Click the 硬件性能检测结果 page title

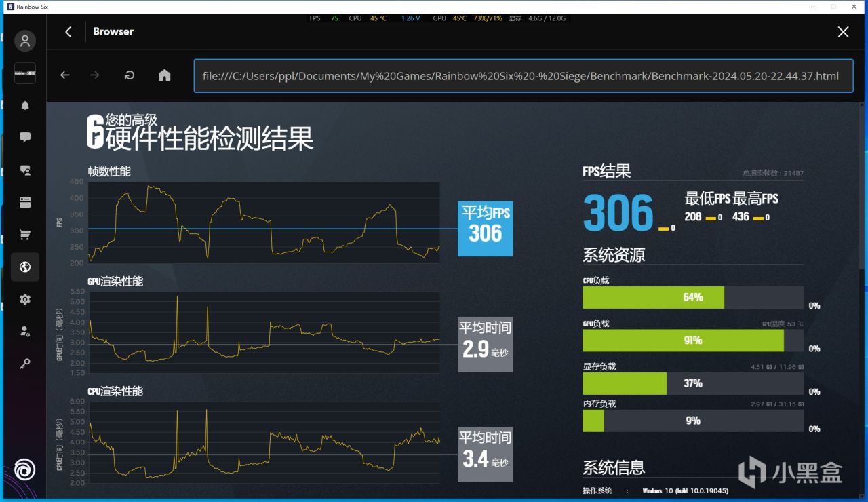click(x=210, y=138)
